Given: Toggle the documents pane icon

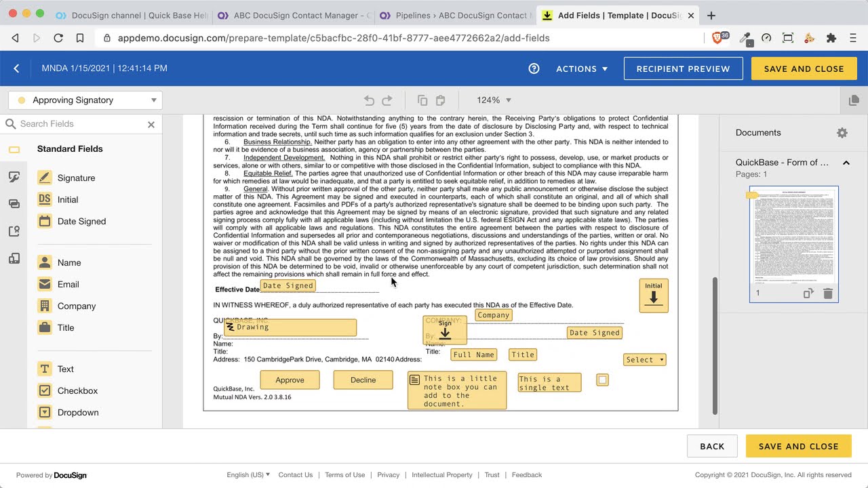Looking at the screenshot, I should coord(854,100).
